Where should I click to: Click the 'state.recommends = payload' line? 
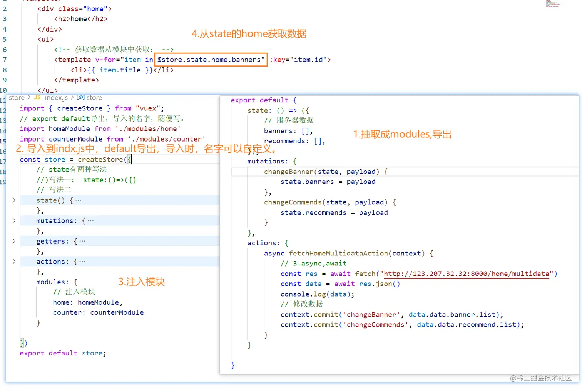coord(334,212)
